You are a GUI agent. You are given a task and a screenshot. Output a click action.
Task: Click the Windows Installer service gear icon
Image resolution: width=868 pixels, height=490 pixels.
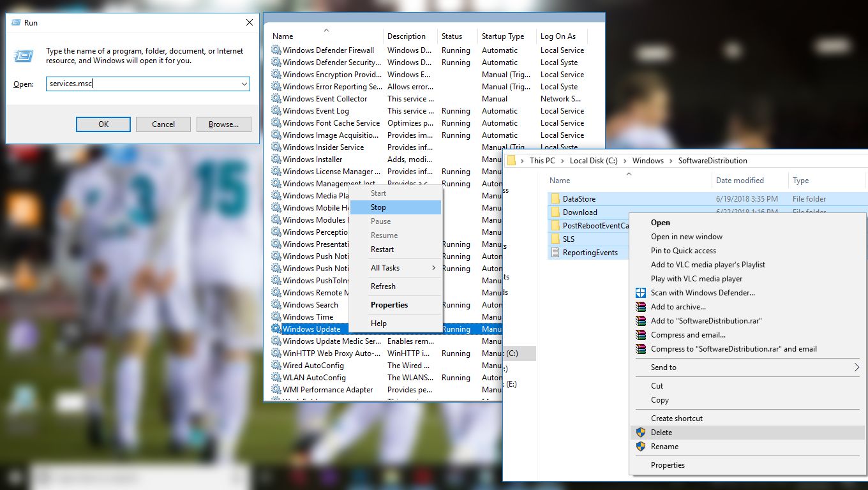[x=276, y=160]
